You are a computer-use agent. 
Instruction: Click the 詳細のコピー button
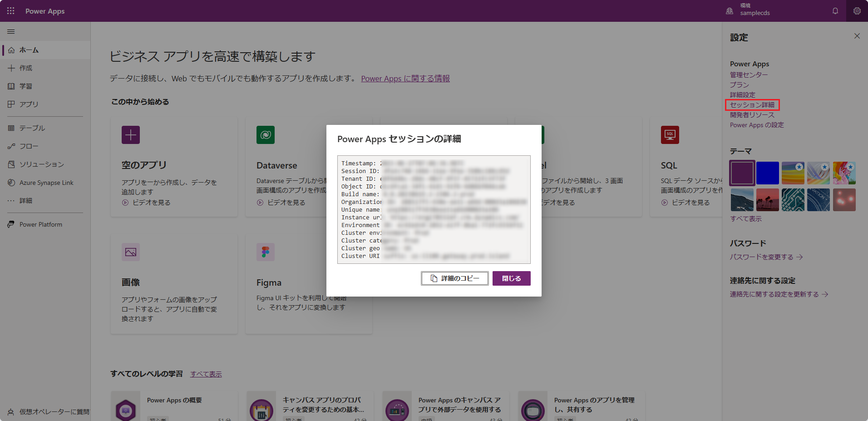[454, 278]
